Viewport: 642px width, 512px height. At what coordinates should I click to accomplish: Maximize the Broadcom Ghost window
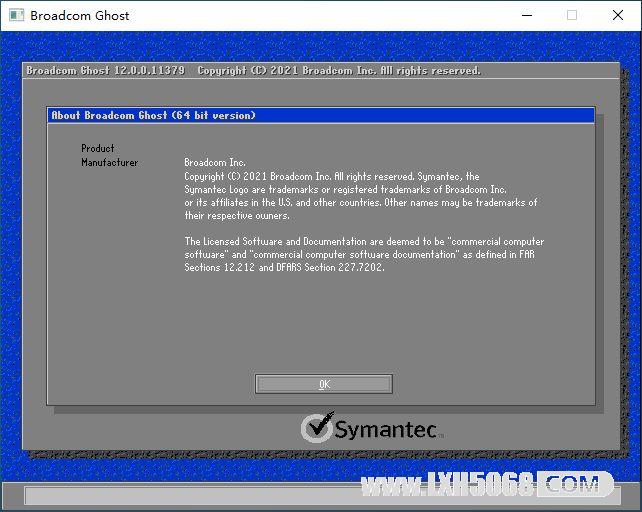pos(572,16)
